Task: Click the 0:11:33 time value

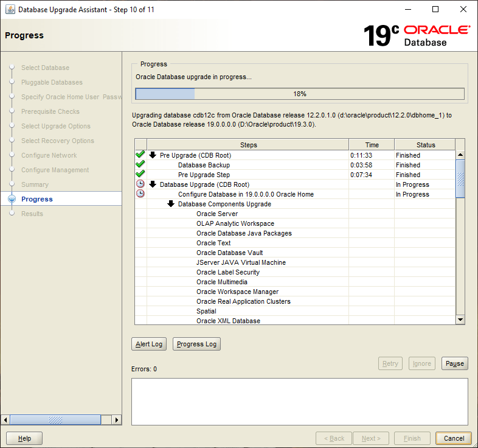Action: [361, 155]
